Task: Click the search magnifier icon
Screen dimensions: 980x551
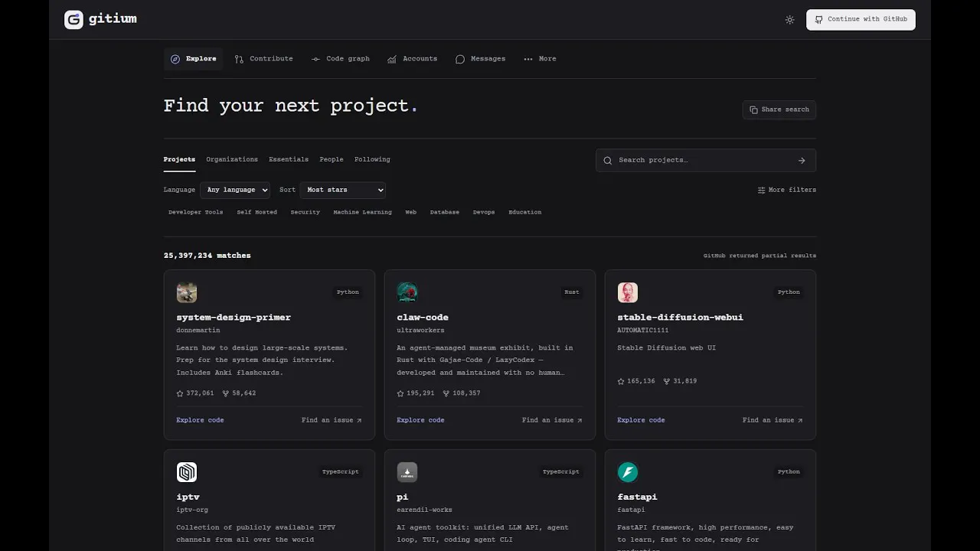Action: pyautogui.click(x=608, y=161)
